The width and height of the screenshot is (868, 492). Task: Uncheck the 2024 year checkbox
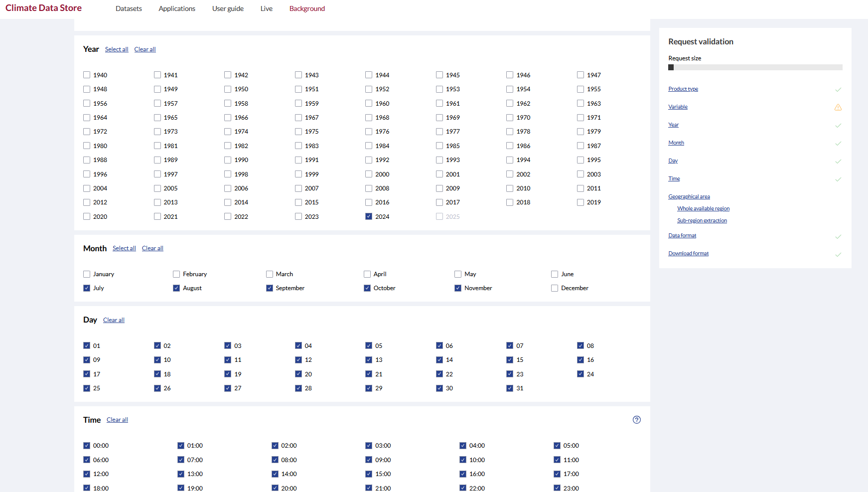pyautogui.click(x=369, y=216)
